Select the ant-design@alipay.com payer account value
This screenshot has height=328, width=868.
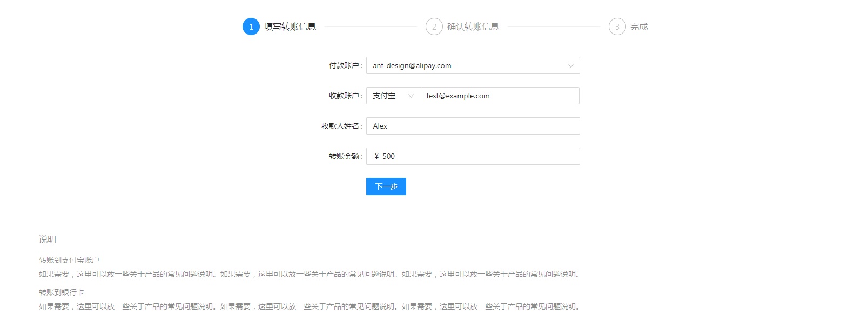(412, 66)
